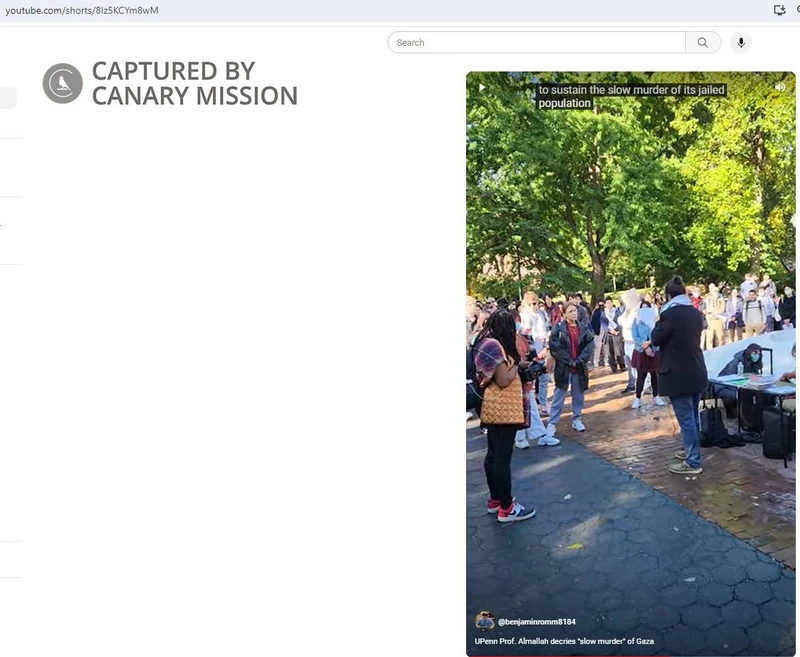The width and height of the screenshot is (800, 657).
Task: Click the word 'population' in the caption
Action: click(x=564, y=103)
